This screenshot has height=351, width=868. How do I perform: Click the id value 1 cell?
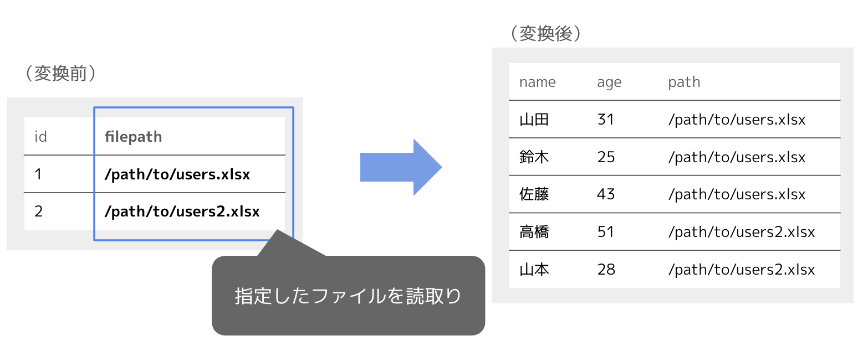38,174
